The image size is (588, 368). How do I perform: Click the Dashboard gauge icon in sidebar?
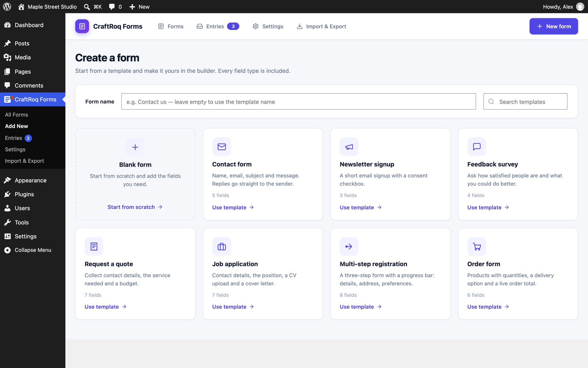tap(7, 25)
